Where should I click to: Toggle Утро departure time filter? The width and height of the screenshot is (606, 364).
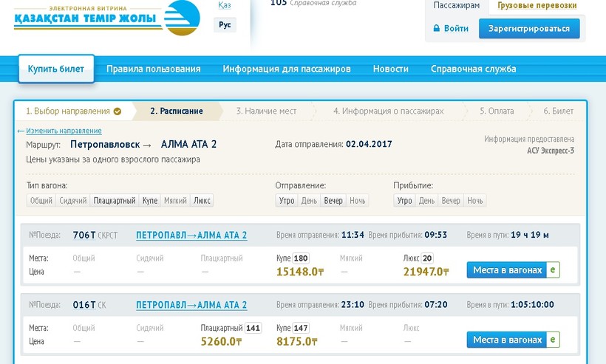287,201
